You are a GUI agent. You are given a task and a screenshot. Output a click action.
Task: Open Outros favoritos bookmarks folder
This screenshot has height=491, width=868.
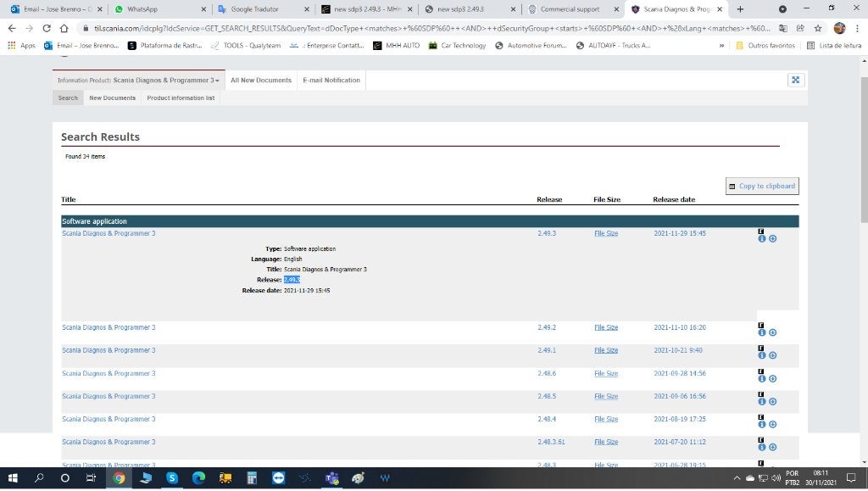click(765, 46)
